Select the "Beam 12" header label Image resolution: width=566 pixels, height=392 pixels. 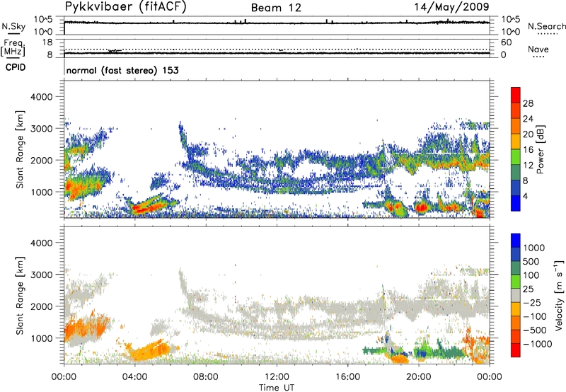(x=276, y=8)
